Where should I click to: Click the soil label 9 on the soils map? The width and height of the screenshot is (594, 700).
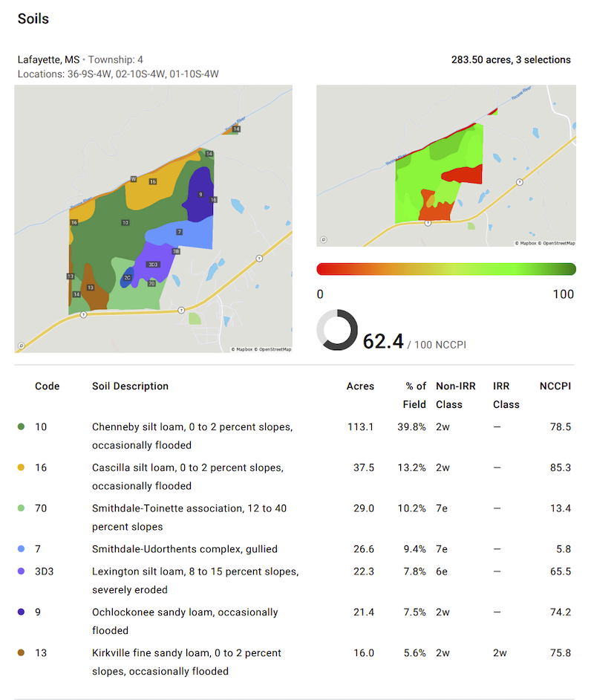coord(200,195)
